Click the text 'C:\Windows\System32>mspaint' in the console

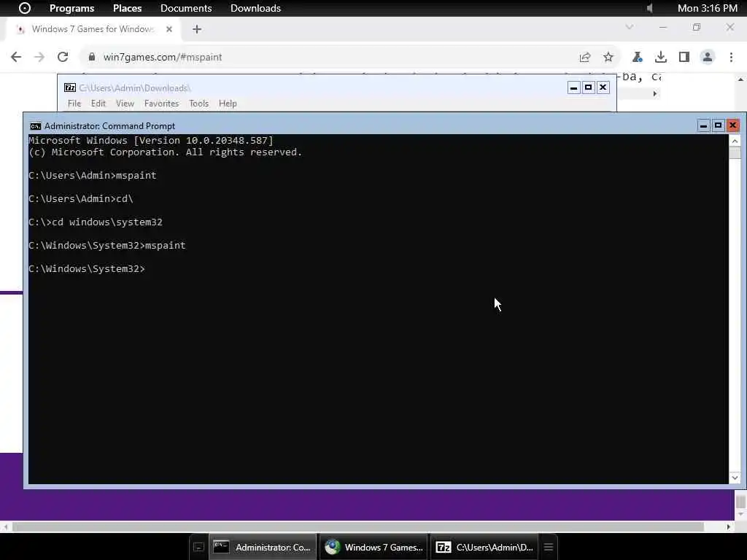107,245
